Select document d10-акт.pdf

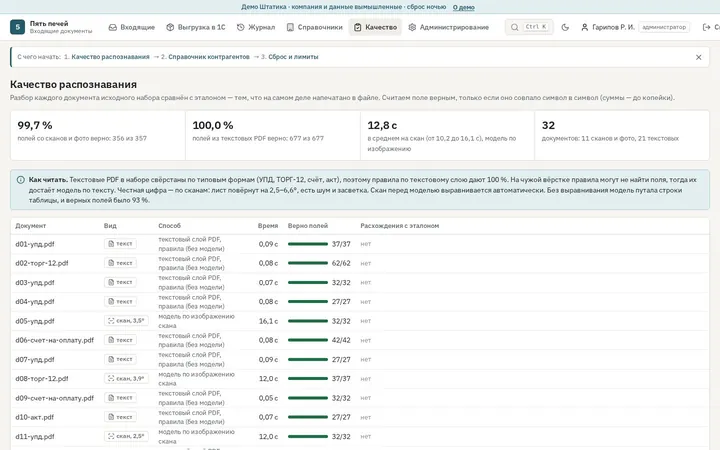click(34, 418)
